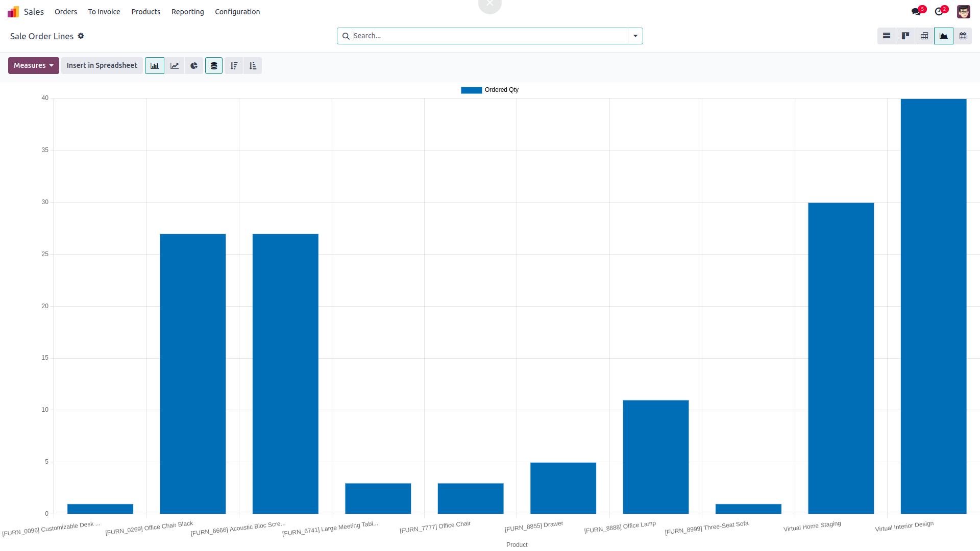980x551 pixels.
Task: Select the line chart mode
Action: click(175, 66)
